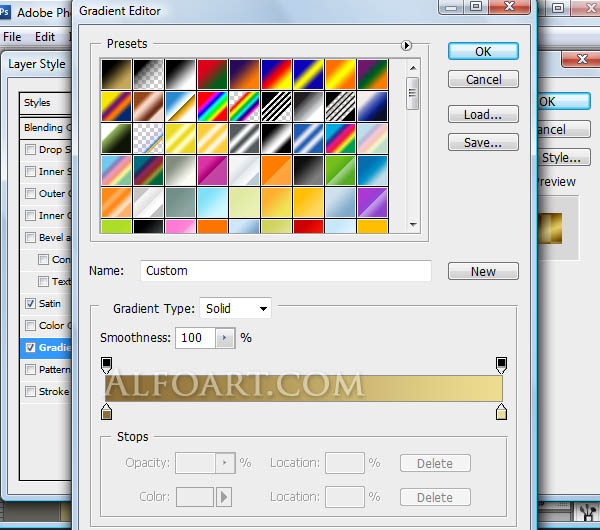The width and height of the screenshot is (600, 530).
Task: Toggle Drop Shadow checkbox in Layer Style
Action: [x=30, y=149]
